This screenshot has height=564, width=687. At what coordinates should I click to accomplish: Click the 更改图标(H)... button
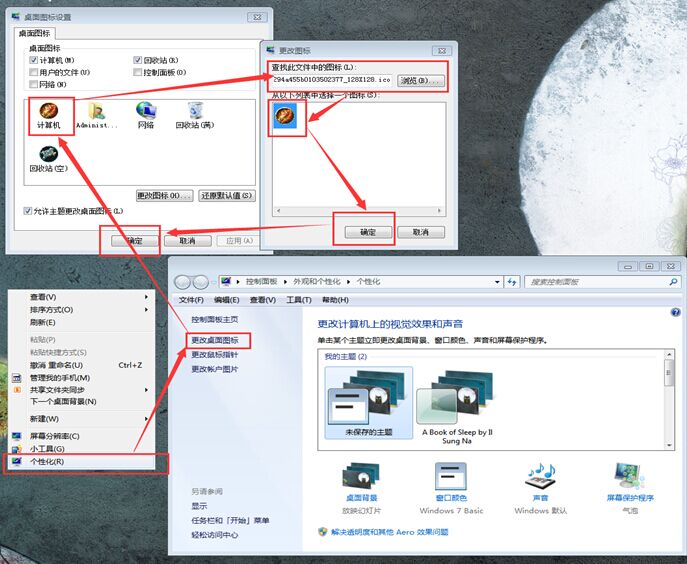165,195
